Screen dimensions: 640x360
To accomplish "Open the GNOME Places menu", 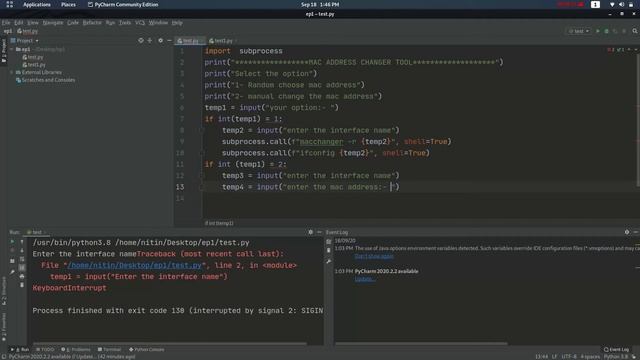I will point(68,4).
